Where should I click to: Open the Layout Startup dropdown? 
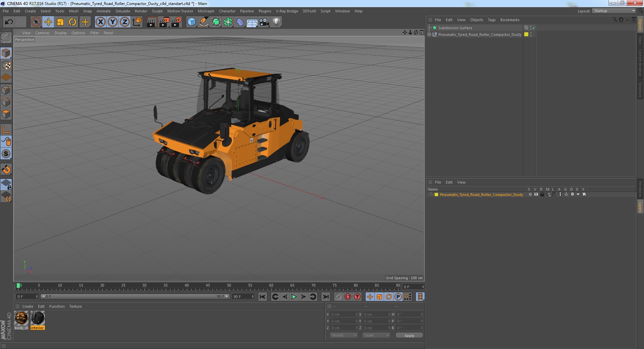coord(614,11)
